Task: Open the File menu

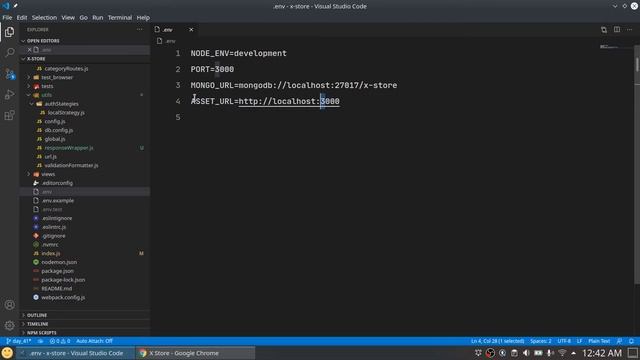Action: tap(7, 18)
